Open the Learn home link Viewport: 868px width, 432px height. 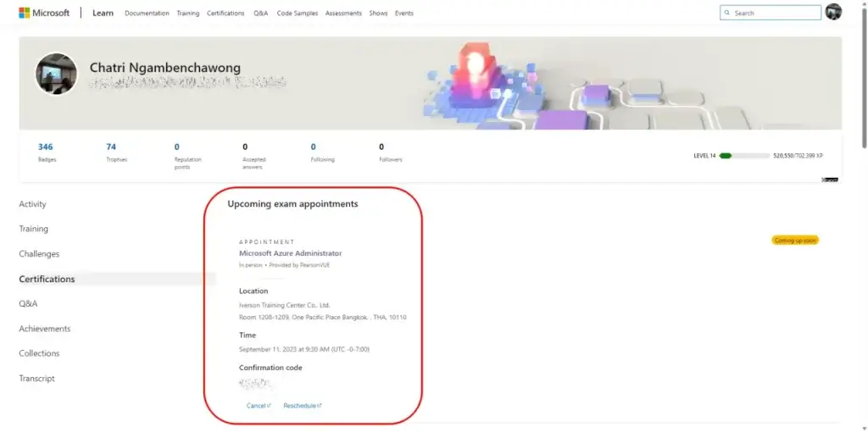(103, 13)
